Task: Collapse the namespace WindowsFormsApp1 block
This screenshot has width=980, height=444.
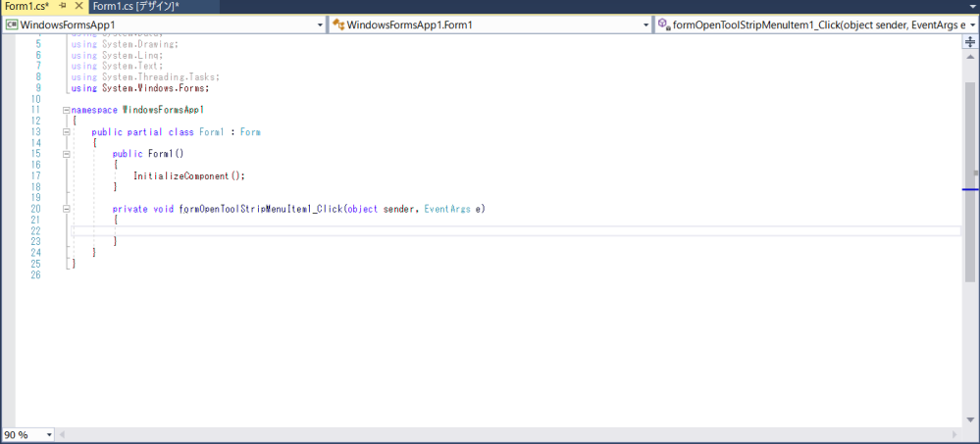Action: tap(67, 110)
